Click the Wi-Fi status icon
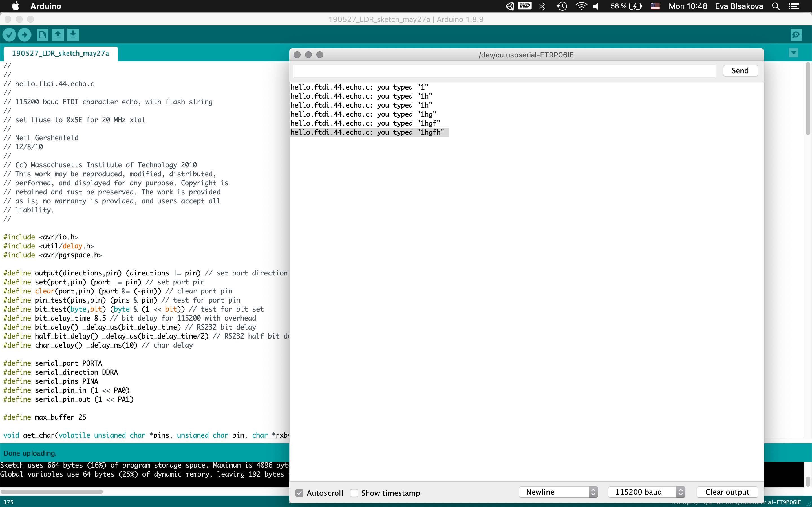Viewport: 812px width, 507px height. click(x=581, y=6)
